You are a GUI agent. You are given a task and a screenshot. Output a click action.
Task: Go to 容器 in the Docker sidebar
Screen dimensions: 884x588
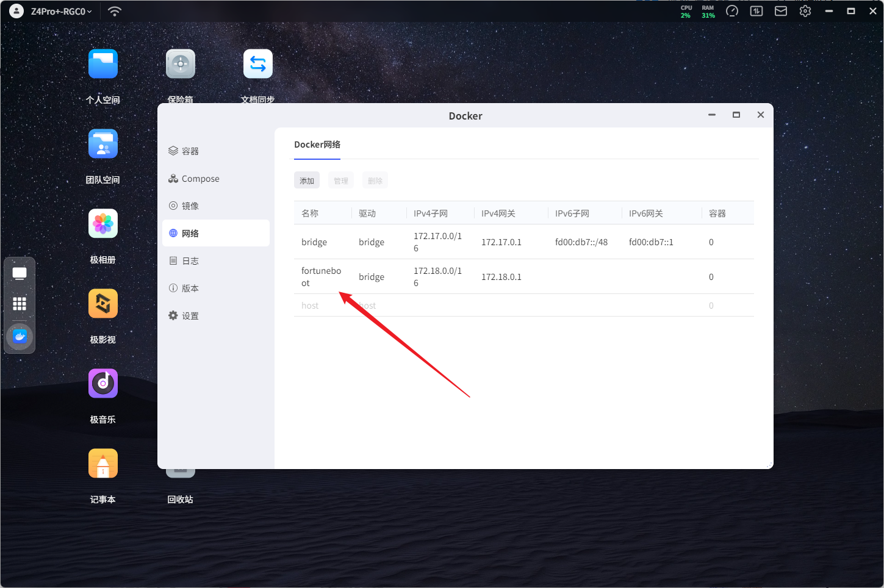coord(190,151)
